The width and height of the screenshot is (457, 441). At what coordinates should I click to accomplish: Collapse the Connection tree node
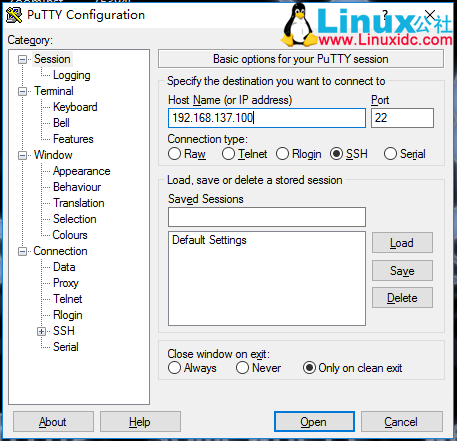coord(22,251)
